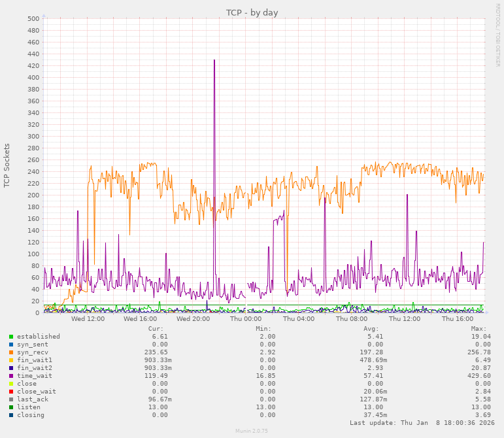
Task: Click the RRDTOOL / TOBI OETIKER watermark
Action: 497,35
